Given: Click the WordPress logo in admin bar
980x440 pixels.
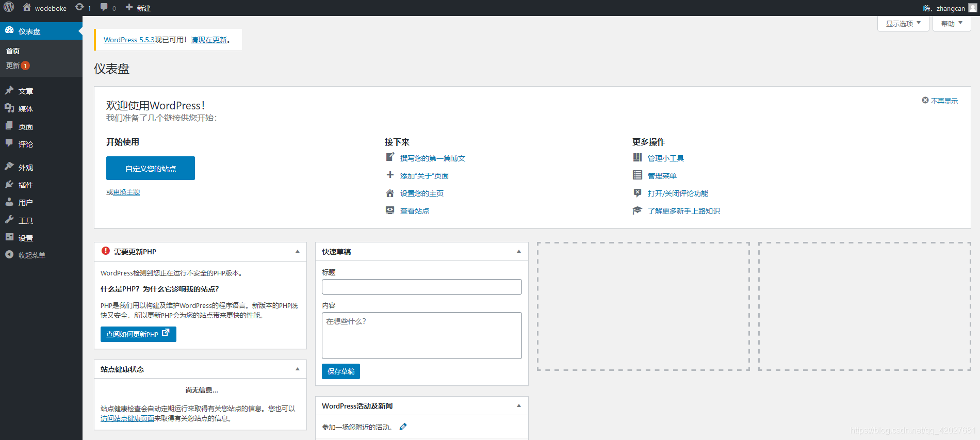Looking at the screenshot, I should pyautogui.click(x=9, y=7).
